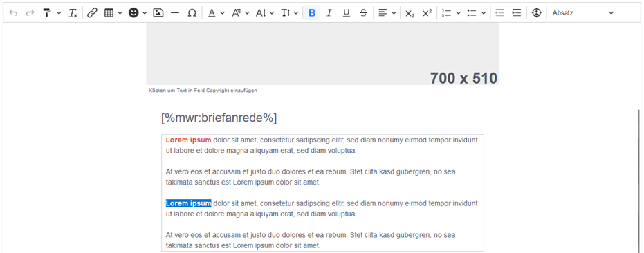The image size is (644, 253).
Task: Insert an image via picture icon
Action: click(158, 13)
